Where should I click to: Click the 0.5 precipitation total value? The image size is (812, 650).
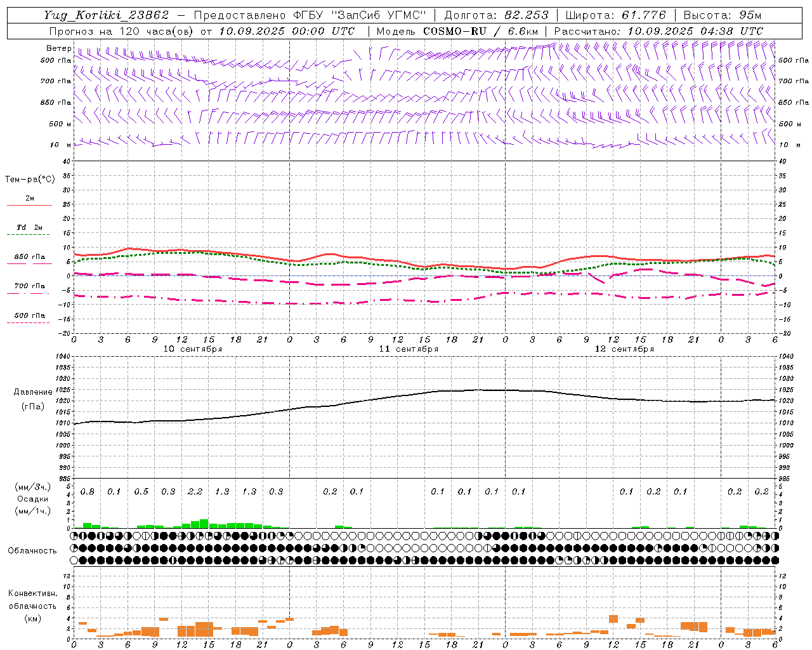pyautogui.click(x=141, y=492)
